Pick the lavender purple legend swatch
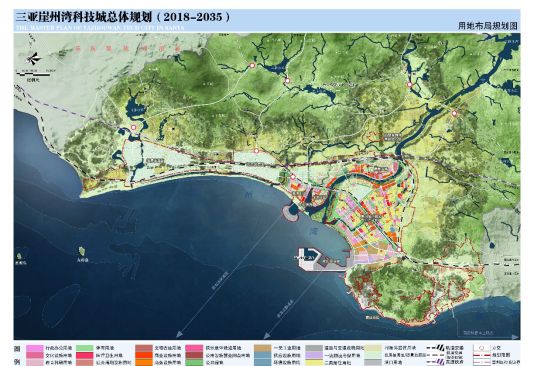535x366 pixels. tap(314, 355)
